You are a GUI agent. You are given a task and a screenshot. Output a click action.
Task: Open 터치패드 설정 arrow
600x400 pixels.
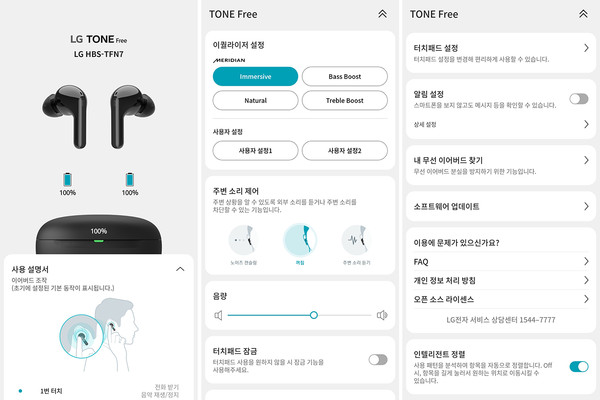(586, 48)
